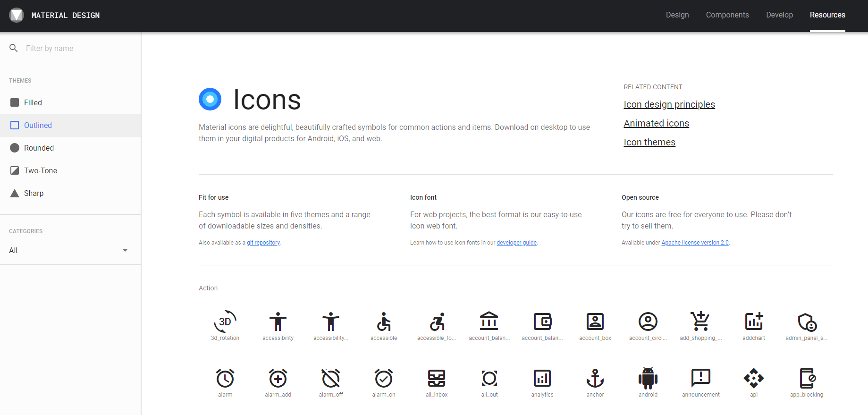Image resolution: width=868 pixels, height=415 pixels.
Task: Pick the Sharp theme
Action: tap(70, 194)
